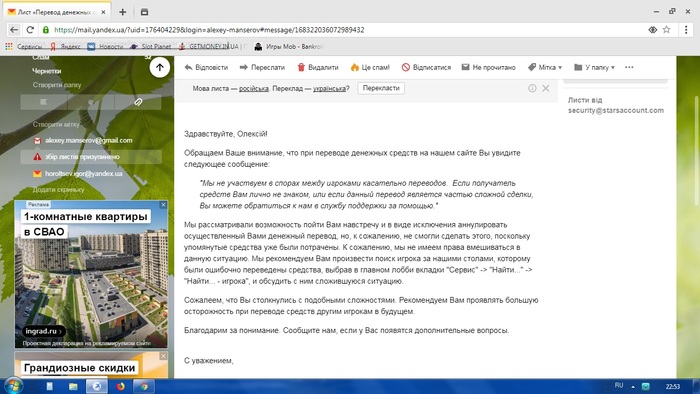Select the attachments paperclip filter
The height and width of the screenshot is (394, 700).
point(138,102)
